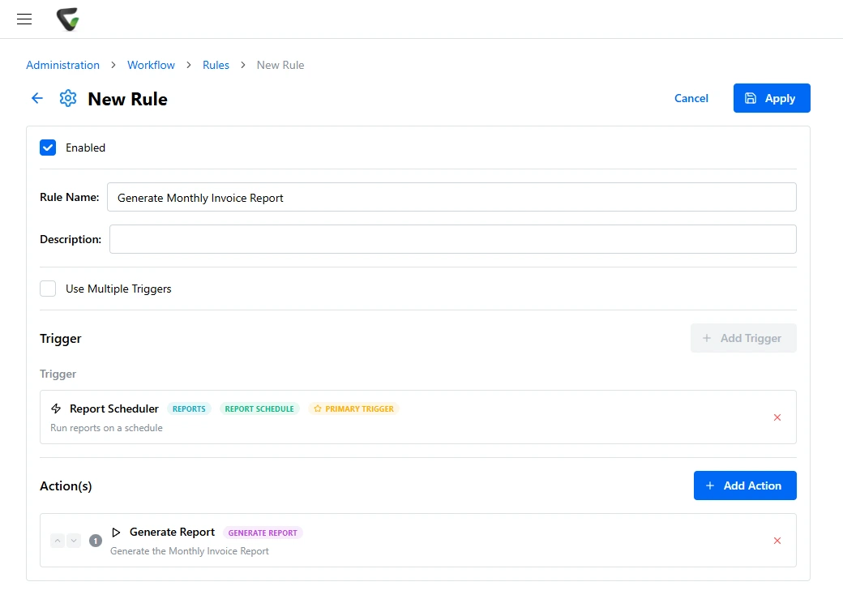Navigate to Administration breadcrumb

pos(63,65)
